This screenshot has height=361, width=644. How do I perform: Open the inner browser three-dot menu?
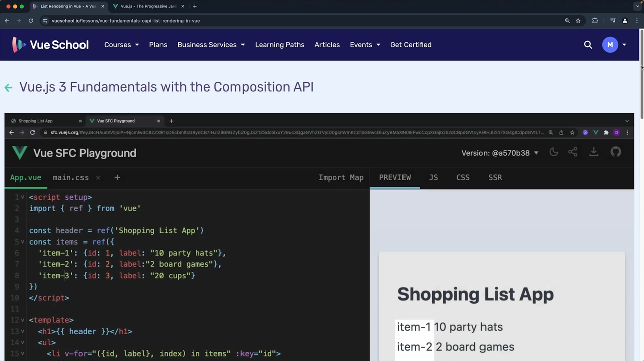[x=627, y=132]
